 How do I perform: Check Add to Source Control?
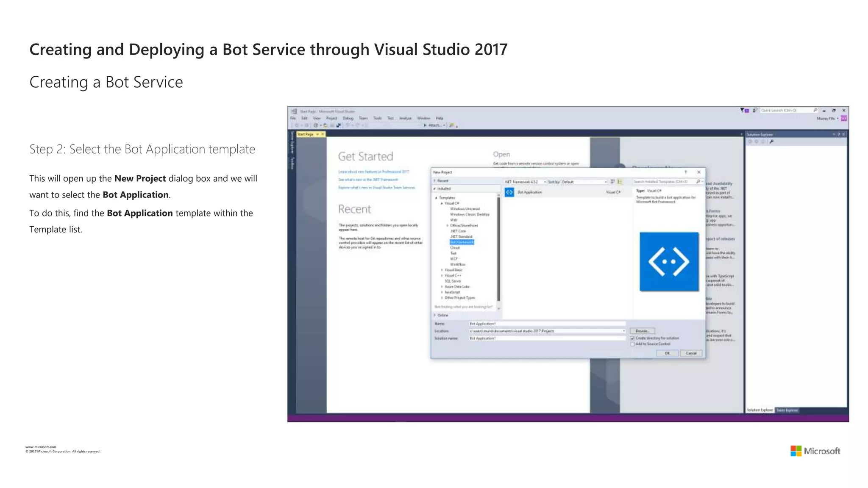tap(633, 344)
